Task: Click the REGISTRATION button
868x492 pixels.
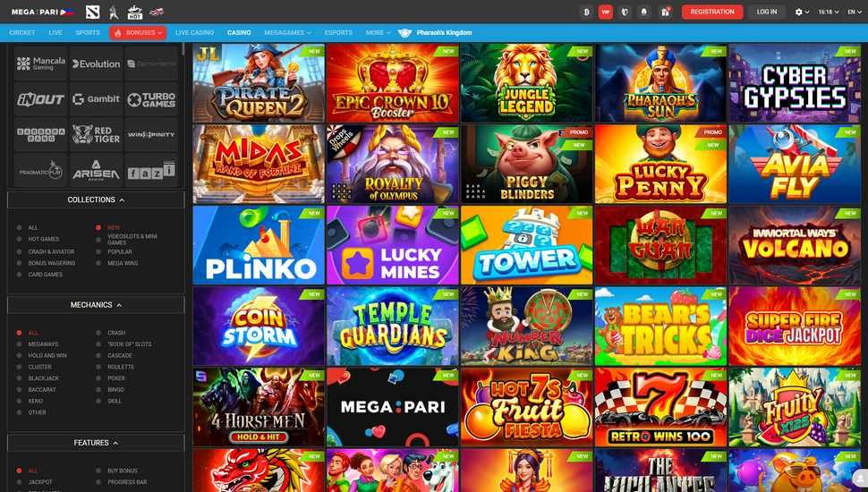Action: click(x=712, y=12)
